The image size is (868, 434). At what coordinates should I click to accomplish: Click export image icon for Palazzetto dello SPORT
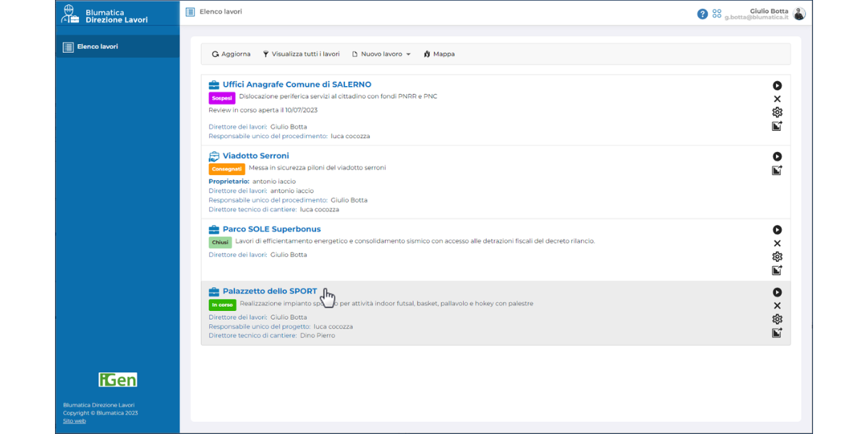[777, 333]
